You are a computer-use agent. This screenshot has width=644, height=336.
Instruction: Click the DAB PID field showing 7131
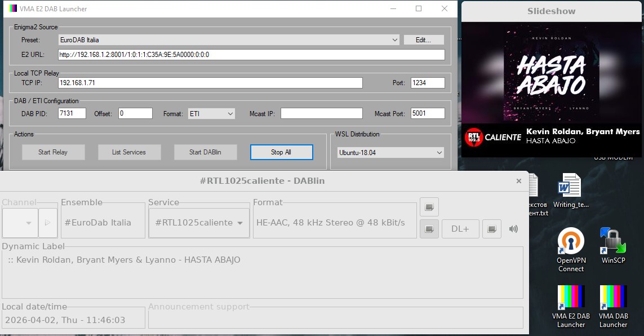[x=72, y=113]
